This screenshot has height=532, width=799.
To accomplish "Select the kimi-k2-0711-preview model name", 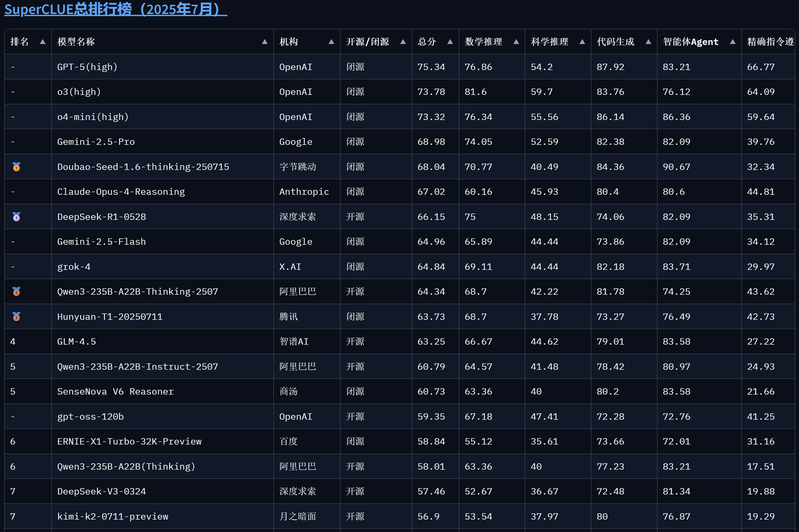I will (113, 516).
